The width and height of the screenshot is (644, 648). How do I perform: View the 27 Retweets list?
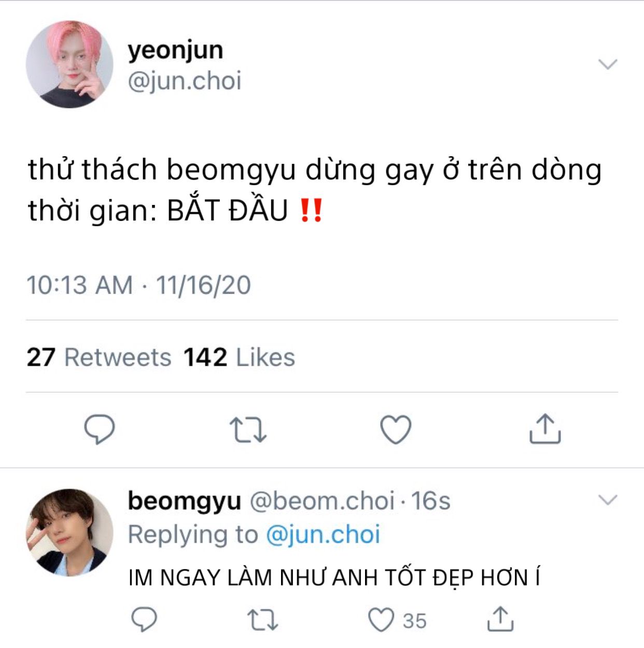99,357
